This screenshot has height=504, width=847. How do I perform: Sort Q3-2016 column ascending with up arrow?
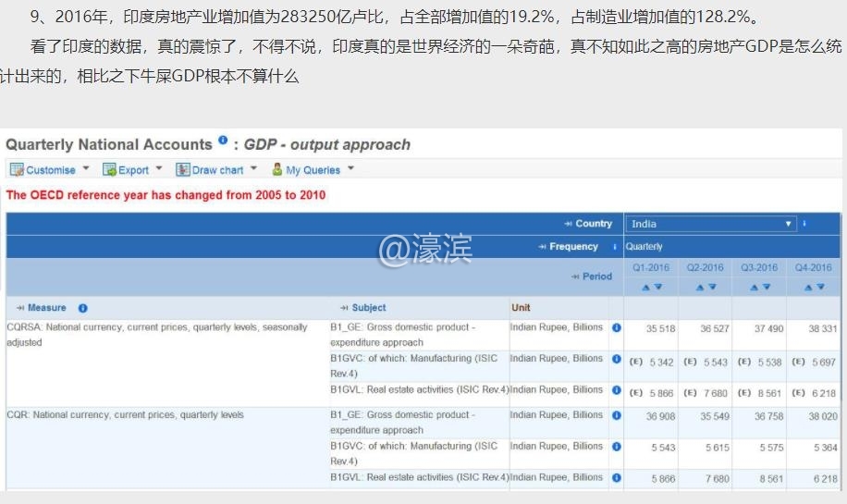755,288
